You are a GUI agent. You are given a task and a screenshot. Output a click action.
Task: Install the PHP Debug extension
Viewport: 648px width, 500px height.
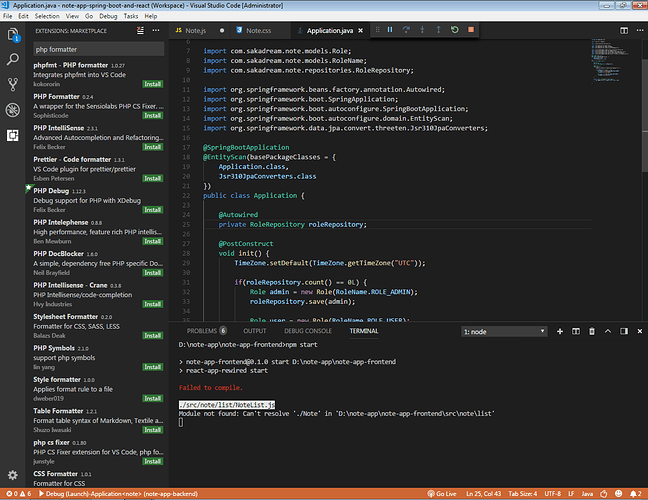pyautogui.click(x=152, y=210)
